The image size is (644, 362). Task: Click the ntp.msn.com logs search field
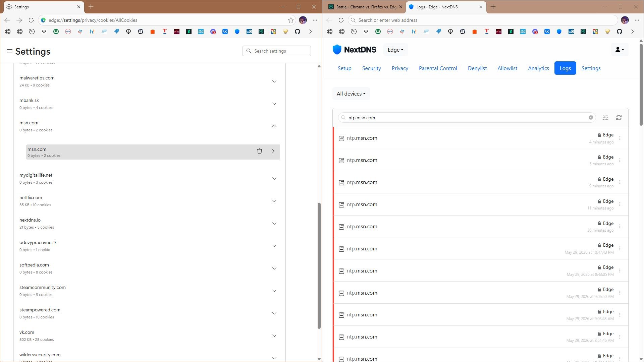click(467, 118)
